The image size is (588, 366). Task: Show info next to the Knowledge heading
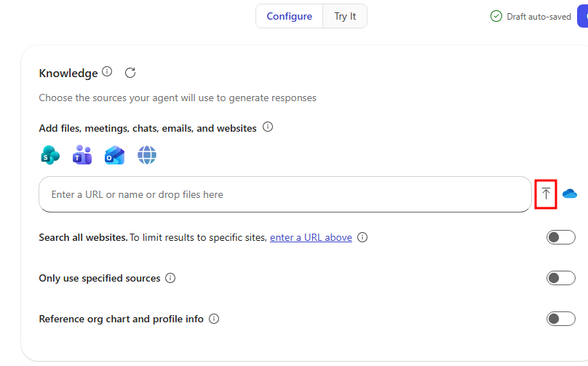[x=107, y=71]
